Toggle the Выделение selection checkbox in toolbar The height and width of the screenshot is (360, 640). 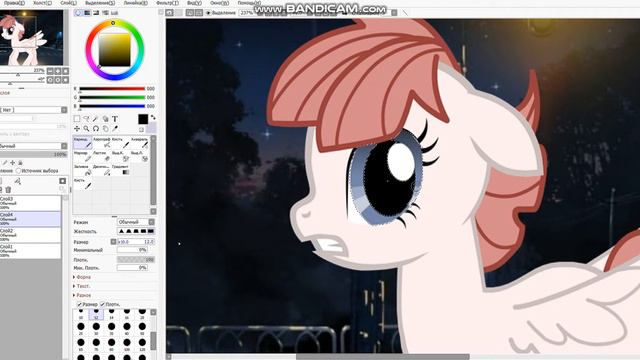coord(208,13)
